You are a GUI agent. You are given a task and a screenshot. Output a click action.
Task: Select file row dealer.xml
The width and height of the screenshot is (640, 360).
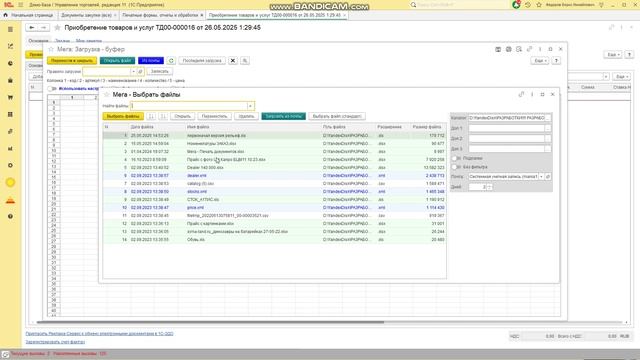pos(274,176)
